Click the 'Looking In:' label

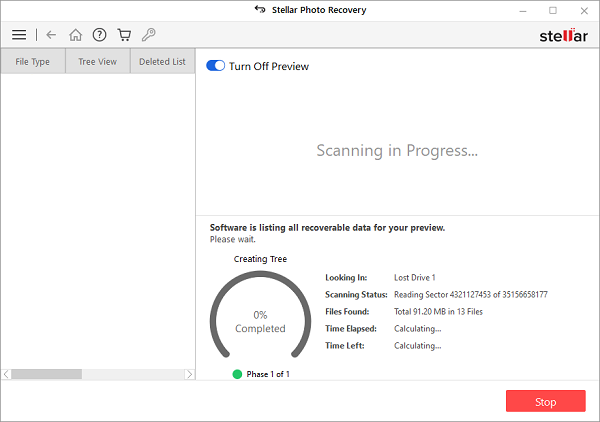point(346,278)
